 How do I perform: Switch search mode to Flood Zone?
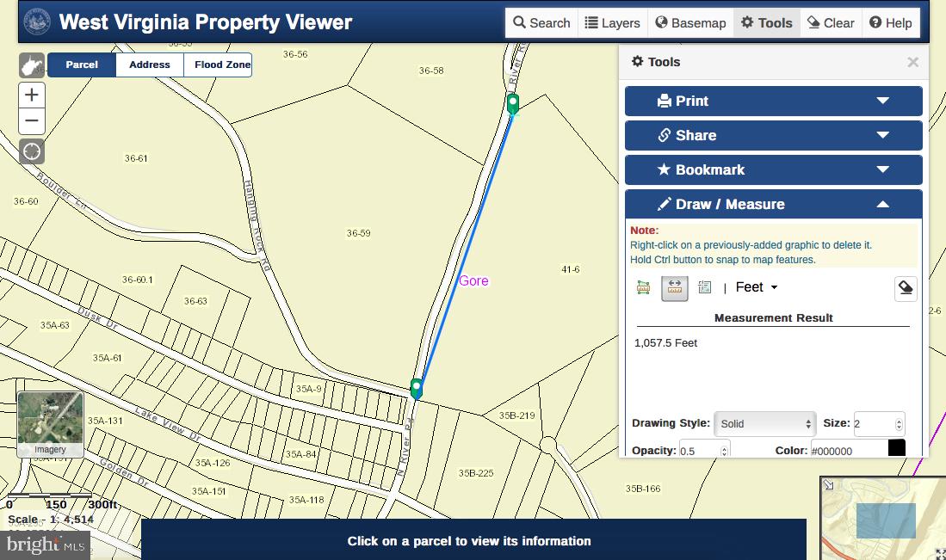click(222, 65)
